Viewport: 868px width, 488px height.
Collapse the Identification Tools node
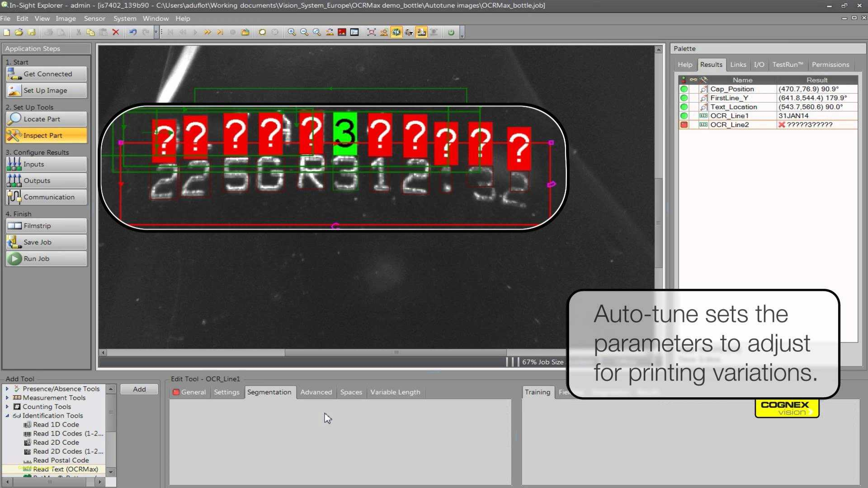tap(7, 416)
